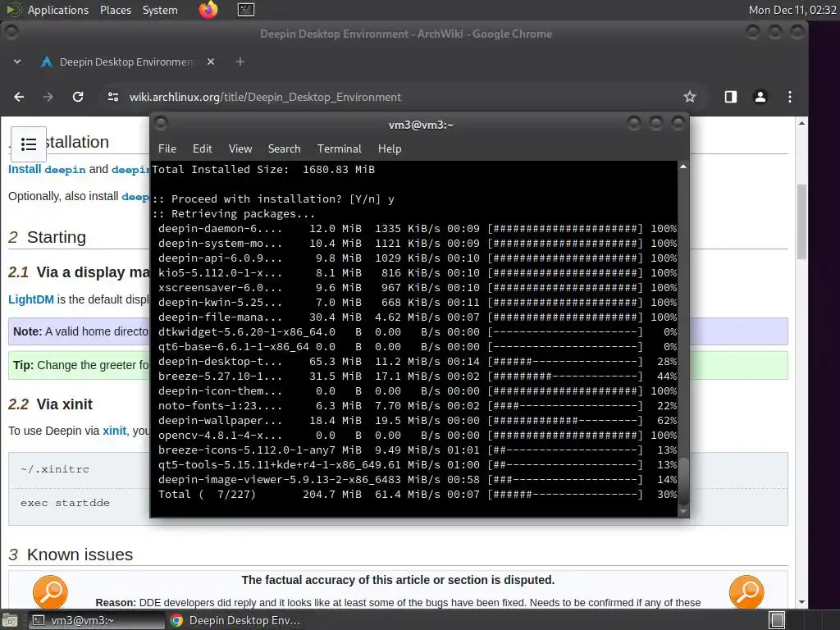
Task: Switch to vm3@vm3 terminal taskbar button
Action: point(97,620)
